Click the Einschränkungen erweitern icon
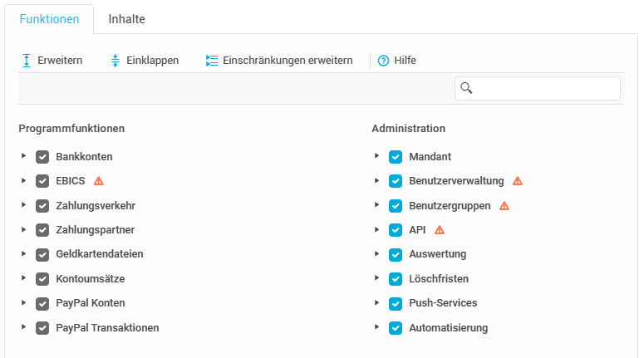 tap(211, 61)
